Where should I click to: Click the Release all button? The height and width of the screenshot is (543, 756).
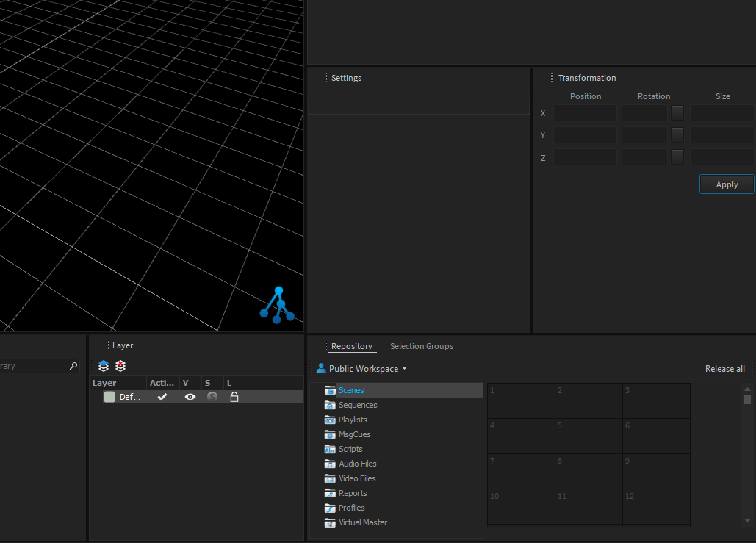724,369
